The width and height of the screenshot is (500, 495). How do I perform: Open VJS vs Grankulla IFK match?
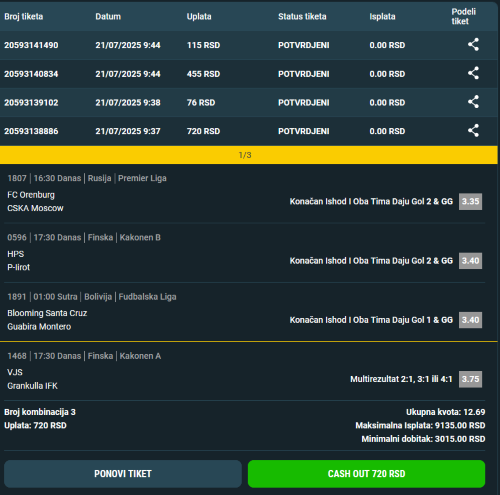(32, 379)
